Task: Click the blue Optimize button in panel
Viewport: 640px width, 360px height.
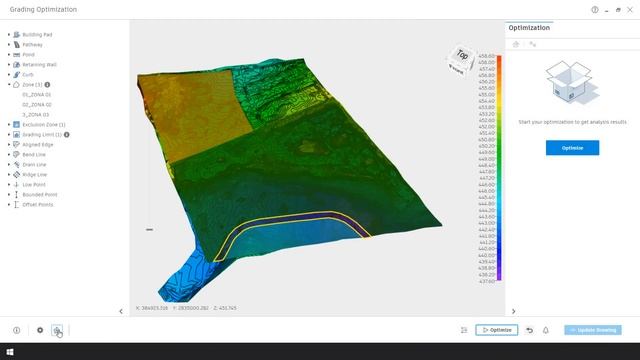Action: [x=572, y=148]
